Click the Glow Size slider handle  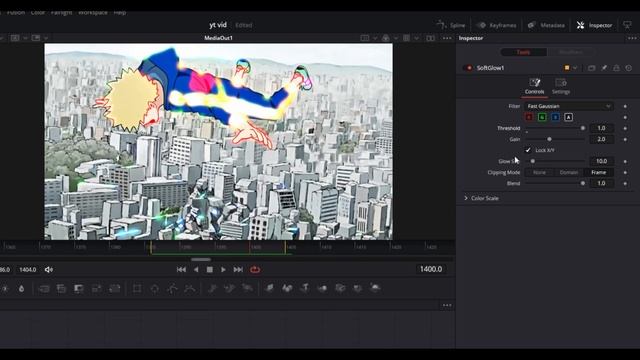(x=533, y=161)
